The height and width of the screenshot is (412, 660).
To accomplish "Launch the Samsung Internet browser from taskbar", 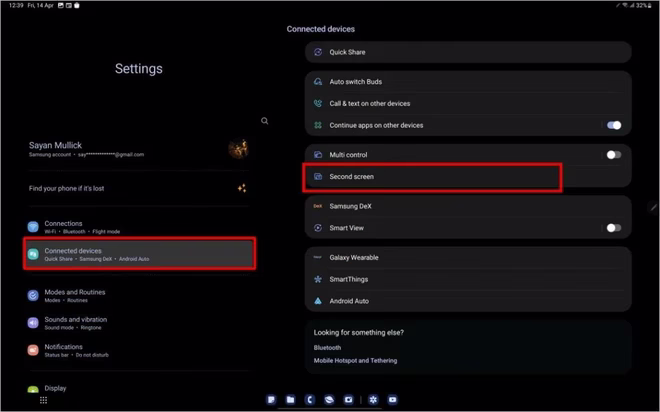I will 329,400.
